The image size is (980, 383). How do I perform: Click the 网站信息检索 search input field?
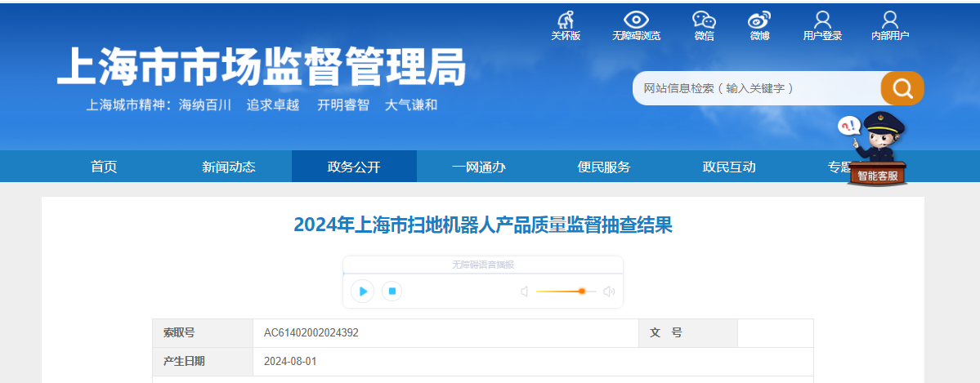757,88
